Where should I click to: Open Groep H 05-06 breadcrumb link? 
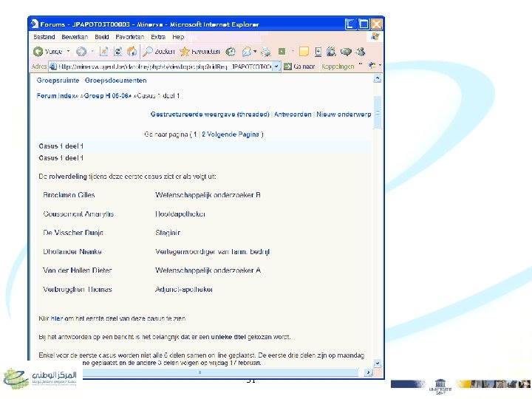(106, 95)
